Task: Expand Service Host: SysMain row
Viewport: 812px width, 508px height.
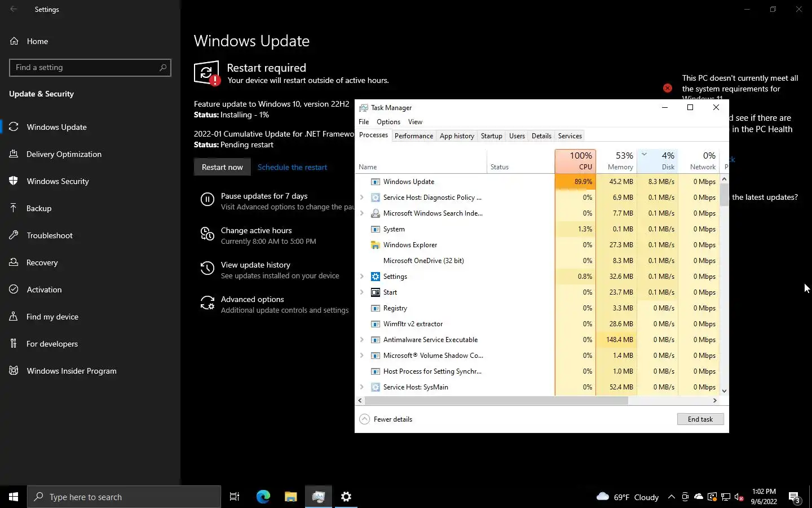Action: pos(362,387)
